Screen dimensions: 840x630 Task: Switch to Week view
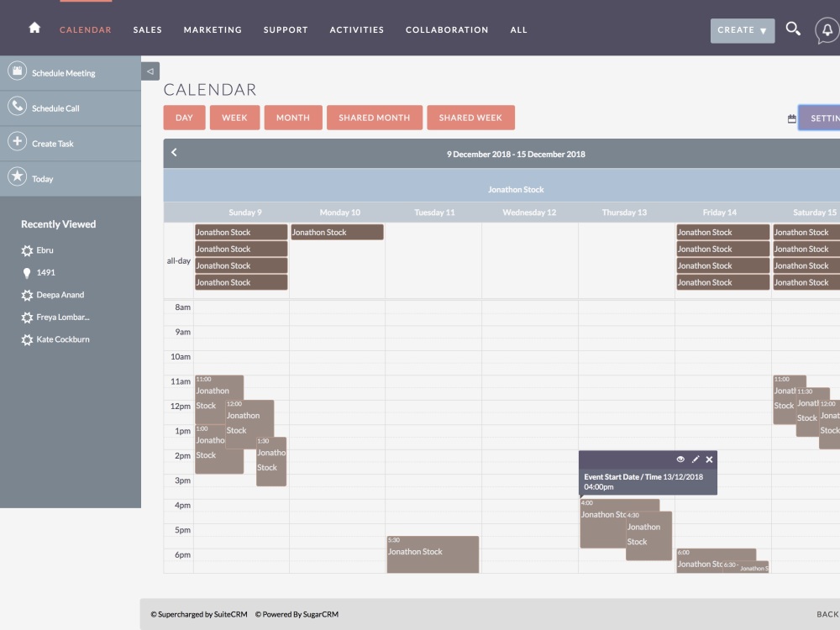click(x=234, y=118)
